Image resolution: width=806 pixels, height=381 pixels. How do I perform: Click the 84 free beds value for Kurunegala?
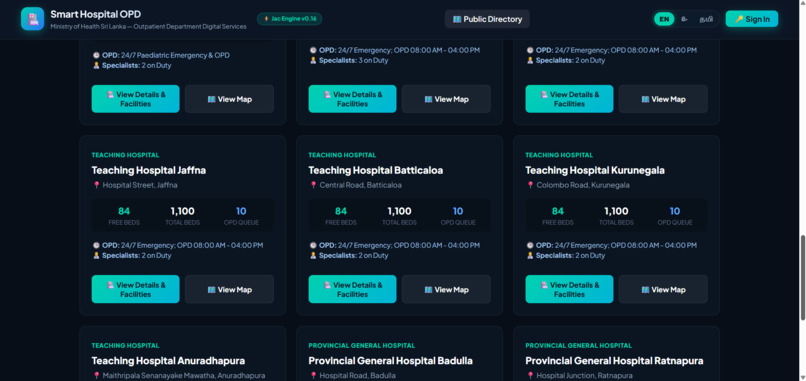tap(558, 211)
